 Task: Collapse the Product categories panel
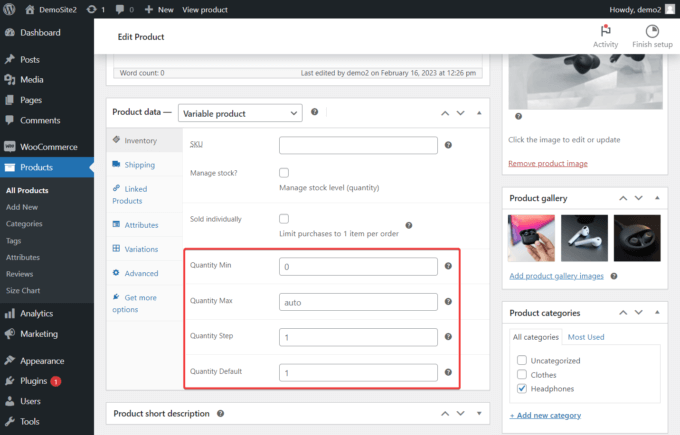pyautogui.click(x=657, y=312)
